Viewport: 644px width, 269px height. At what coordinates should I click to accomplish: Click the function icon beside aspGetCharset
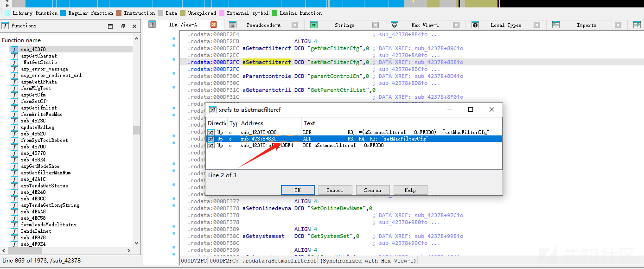tap(15, 56)
